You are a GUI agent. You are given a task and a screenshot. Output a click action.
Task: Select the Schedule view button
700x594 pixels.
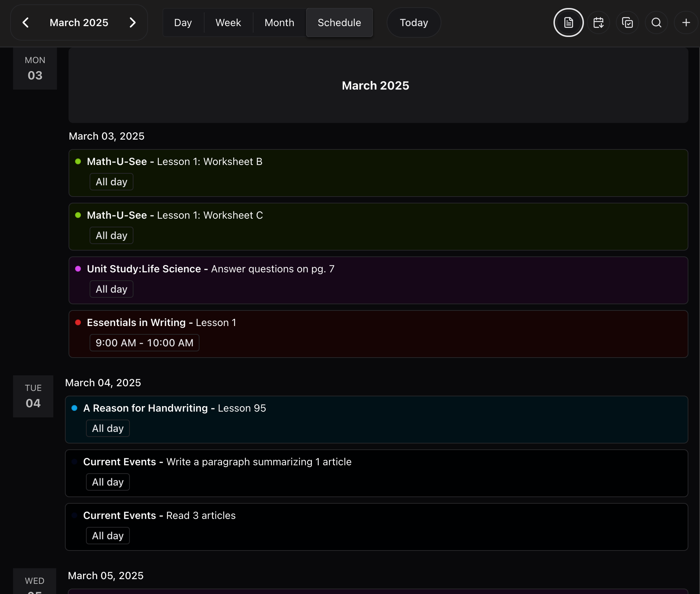[x=339, y=22]
